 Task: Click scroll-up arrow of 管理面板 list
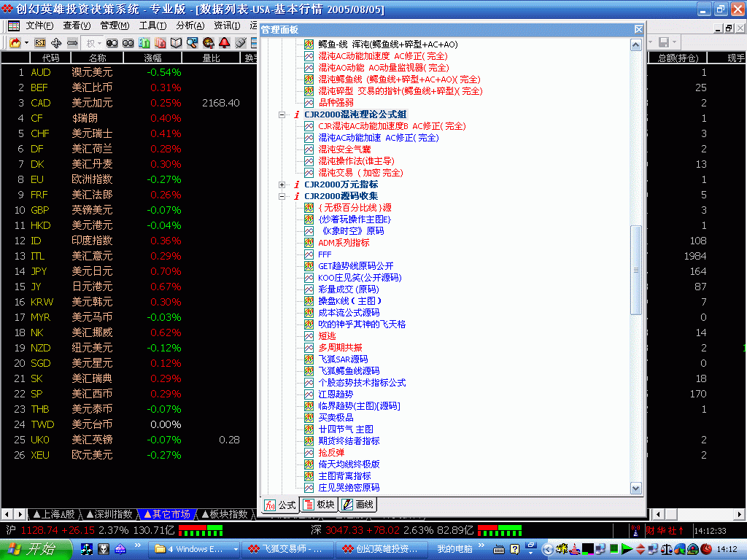tap(635, 45)
